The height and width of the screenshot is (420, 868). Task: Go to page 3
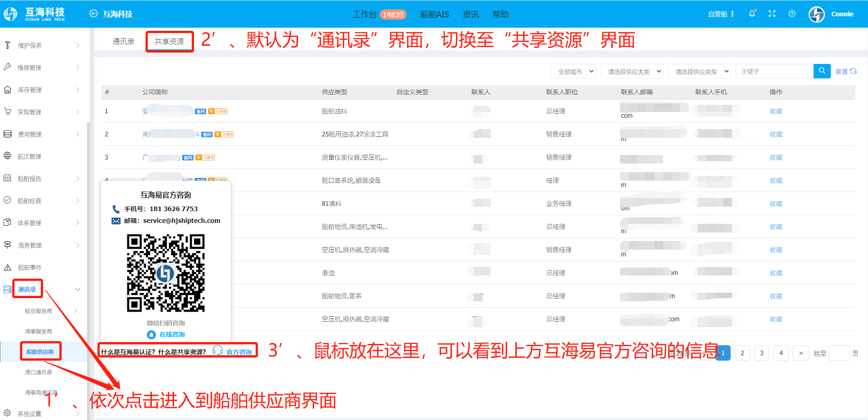click(761, 353)
